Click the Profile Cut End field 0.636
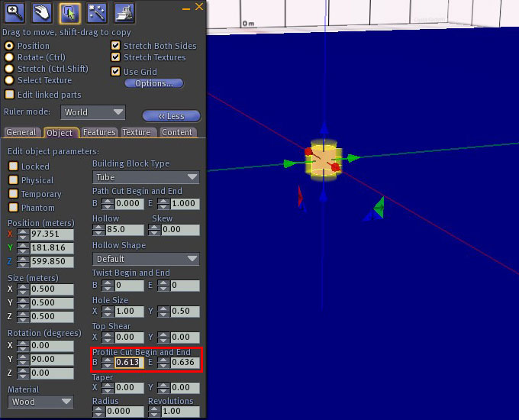This screenshot has height=420, width=519. 185,363
